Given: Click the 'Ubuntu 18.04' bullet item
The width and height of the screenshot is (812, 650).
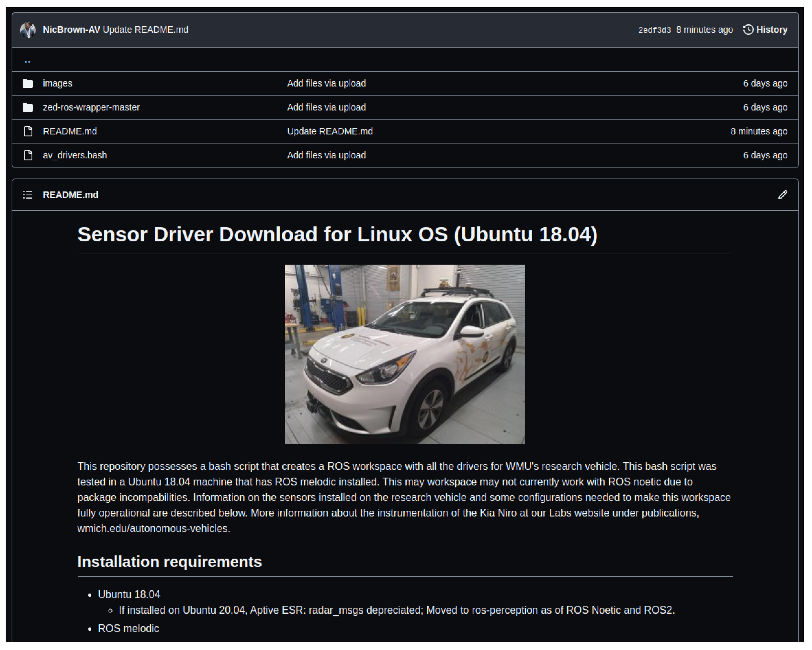Looking at the screenshot, I should pos(129,594).
